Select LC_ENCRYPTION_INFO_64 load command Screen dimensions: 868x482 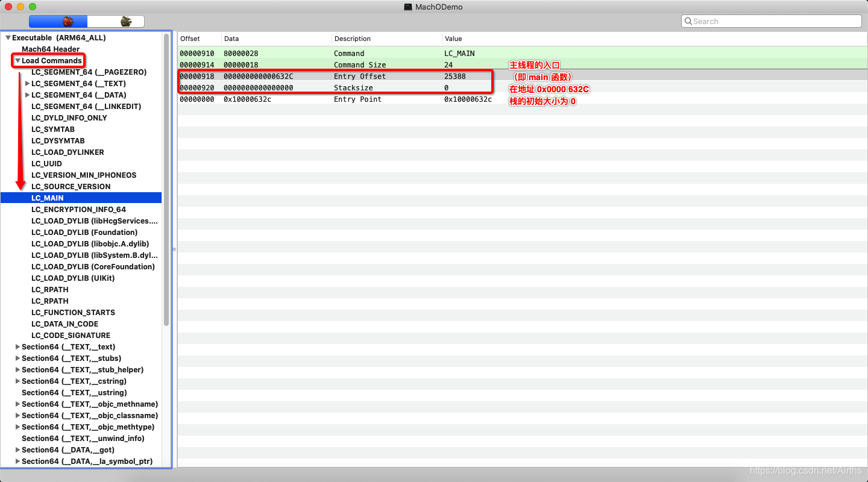79,210
